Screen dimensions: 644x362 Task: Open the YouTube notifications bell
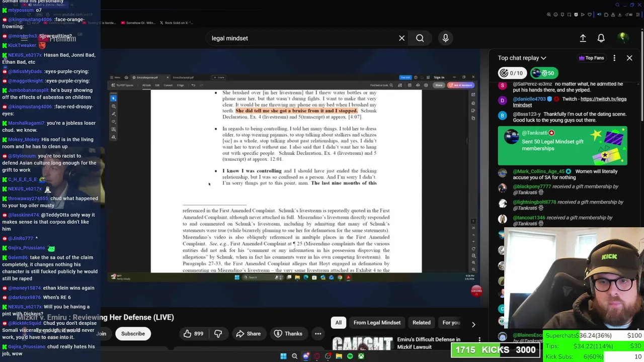click(601, 38)
